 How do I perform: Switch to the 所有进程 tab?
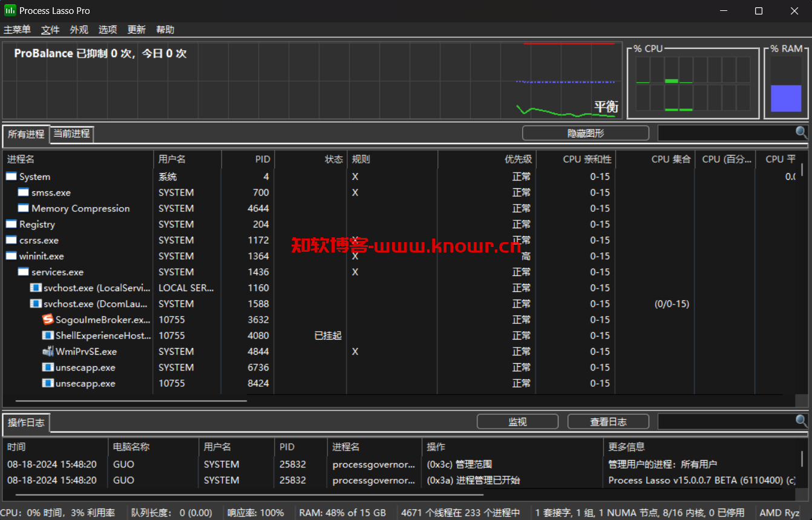point(26,134)
